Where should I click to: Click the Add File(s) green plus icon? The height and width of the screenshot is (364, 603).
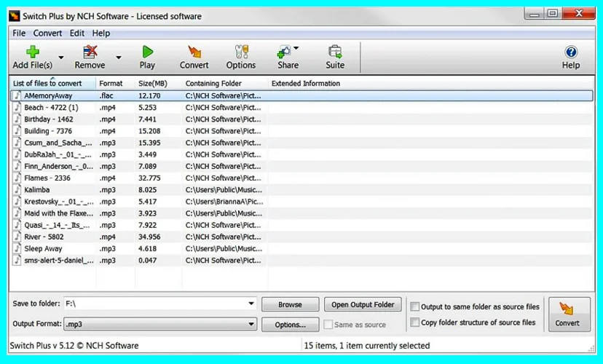[33, 52]
